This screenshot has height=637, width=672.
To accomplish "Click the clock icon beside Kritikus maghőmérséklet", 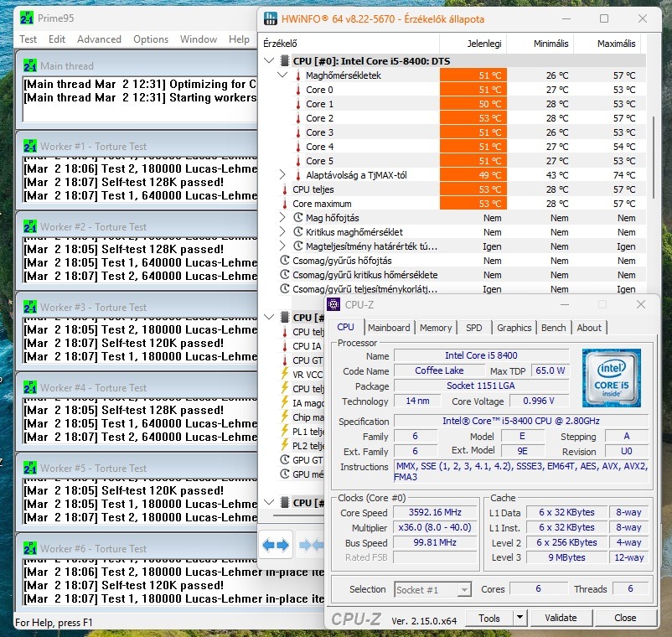I will tap(297, 232).
